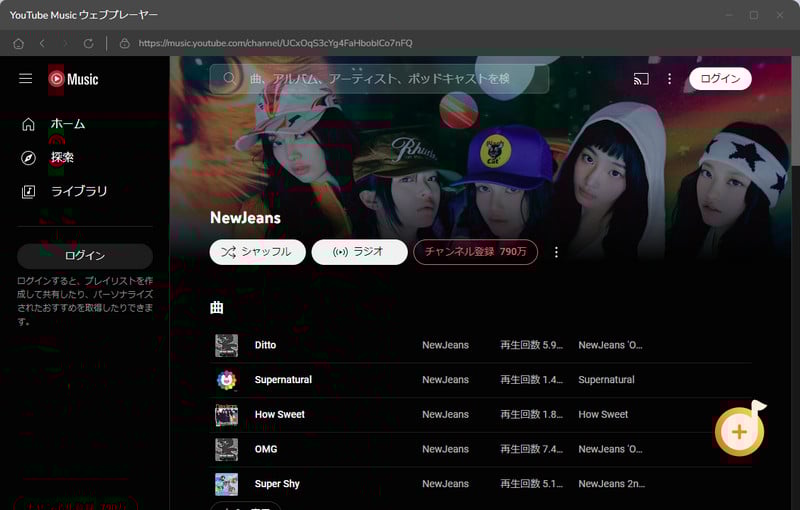The width and height of the screenshot is (800, 510).
Task: Select the song title Super Shy
Action: pyautogui.click(x=277, y=484)
